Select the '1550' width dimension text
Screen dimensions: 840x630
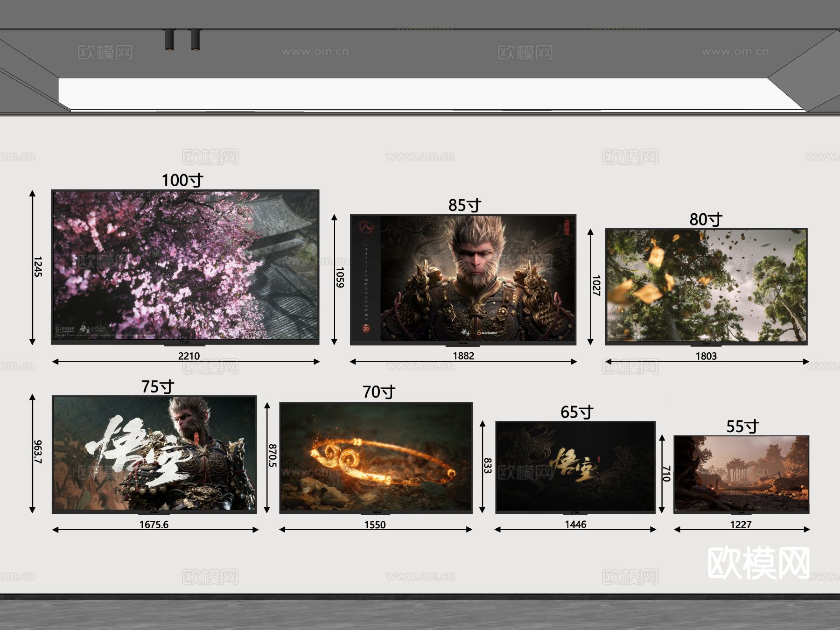tap(375, 525)
